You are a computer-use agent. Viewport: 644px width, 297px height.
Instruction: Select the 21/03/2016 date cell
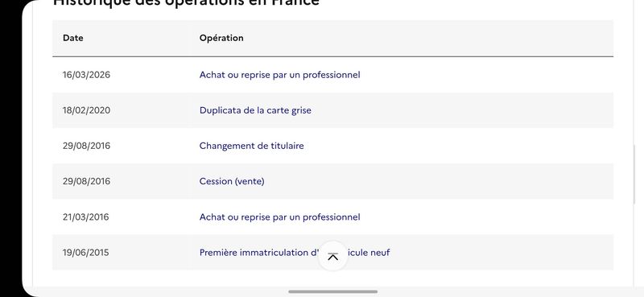[85, 217]
